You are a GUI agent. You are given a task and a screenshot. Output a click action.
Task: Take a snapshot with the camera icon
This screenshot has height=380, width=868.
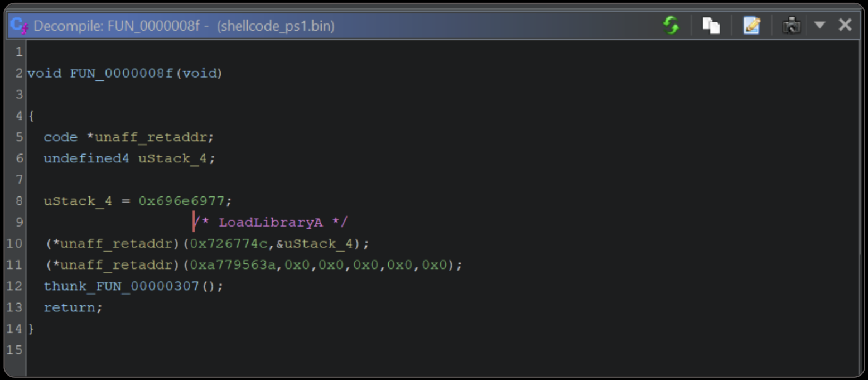coord(791,25)
